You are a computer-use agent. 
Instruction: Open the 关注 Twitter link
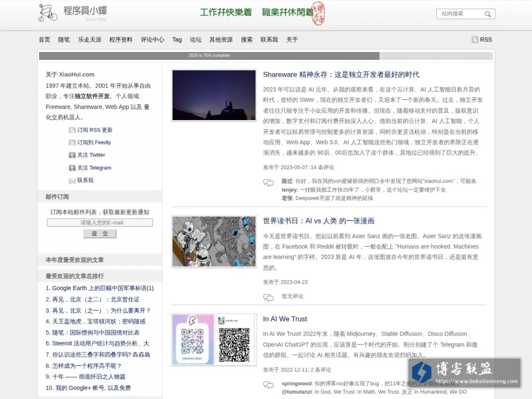[91, 155]
